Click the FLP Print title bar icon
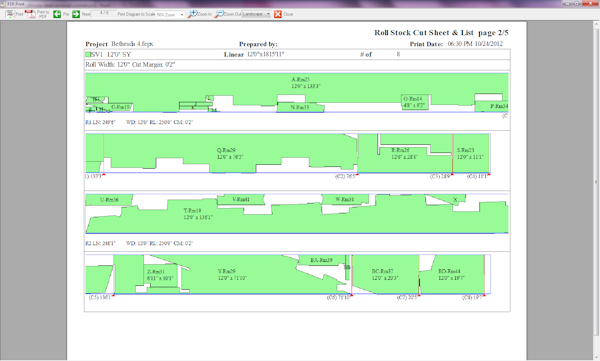 3,3
